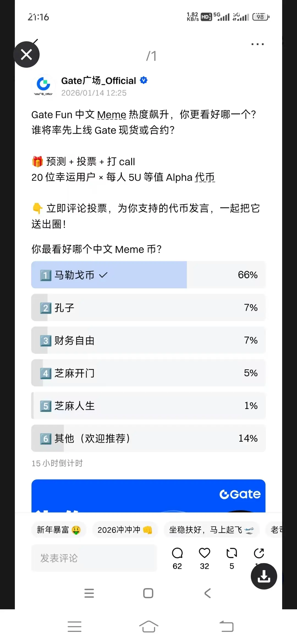Close the image viewer with X button
Image resolution: width=297 pixels, height=644 pixels.
coord(26,54)
